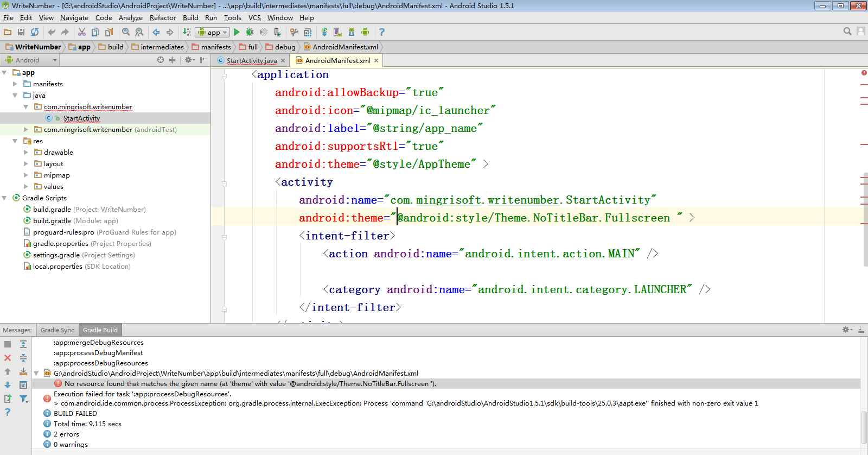Screen dimensions: 868x455
Task: Click the Cut scissors icon
Action: pos(82,32)
